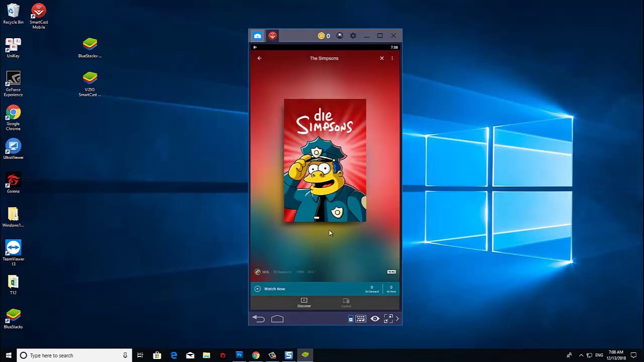Toggle the BlueStacks eye visibility icon
This screenshot has height=362, width=644.
(375, 319)
